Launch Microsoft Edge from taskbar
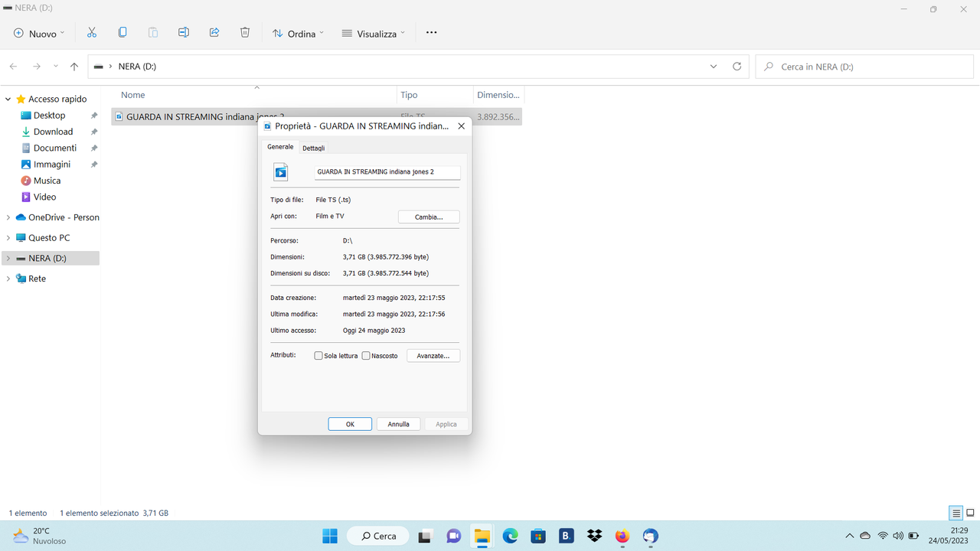 510,536
